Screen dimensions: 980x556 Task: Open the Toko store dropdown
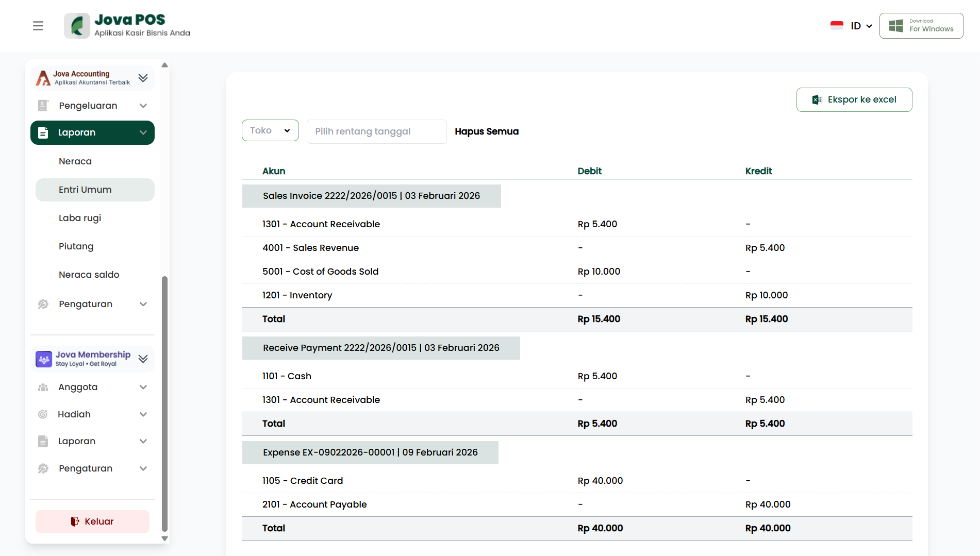tap(270, 131)
